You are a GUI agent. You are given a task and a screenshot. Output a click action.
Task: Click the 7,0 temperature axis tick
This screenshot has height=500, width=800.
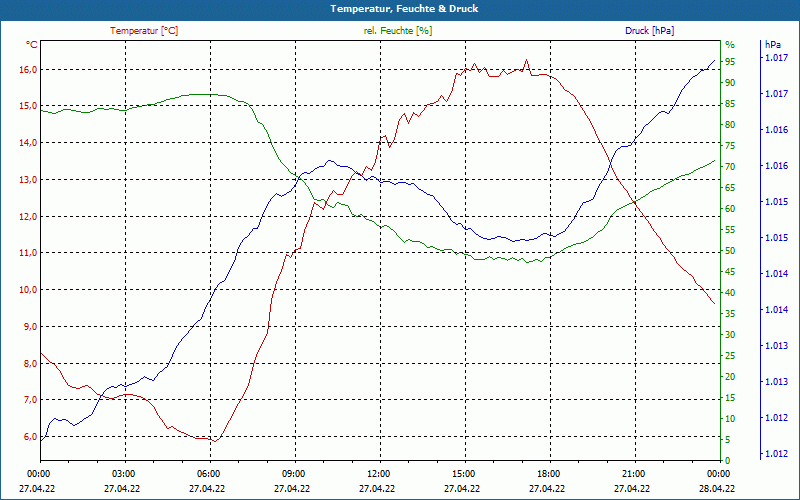[31, 400]
